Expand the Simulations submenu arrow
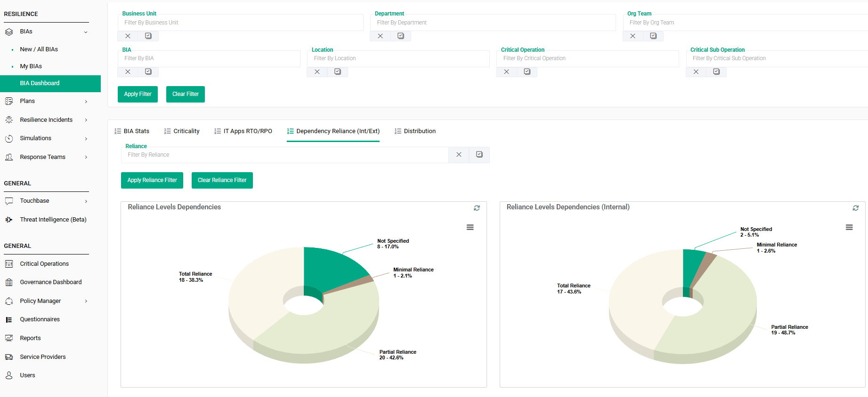 pos(86,139)
